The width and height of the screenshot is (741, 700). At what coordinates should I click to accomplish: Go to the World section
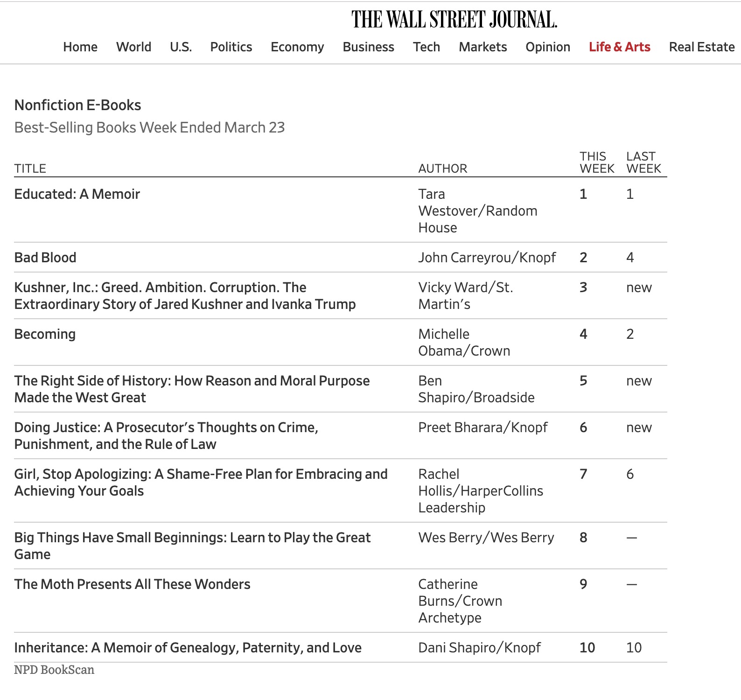tap(133, 47)
